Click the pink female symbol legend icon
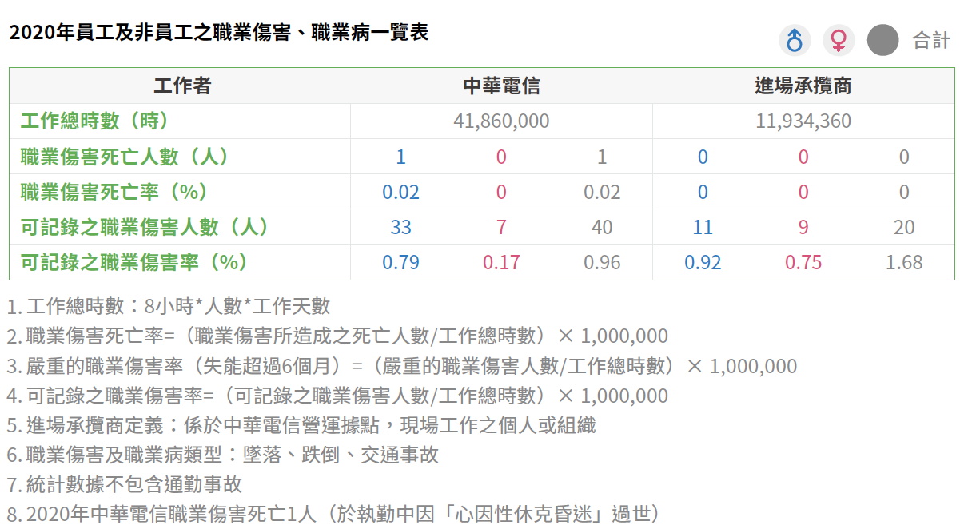980x529 pixels. pyautogui.click(x=839, y=40)
